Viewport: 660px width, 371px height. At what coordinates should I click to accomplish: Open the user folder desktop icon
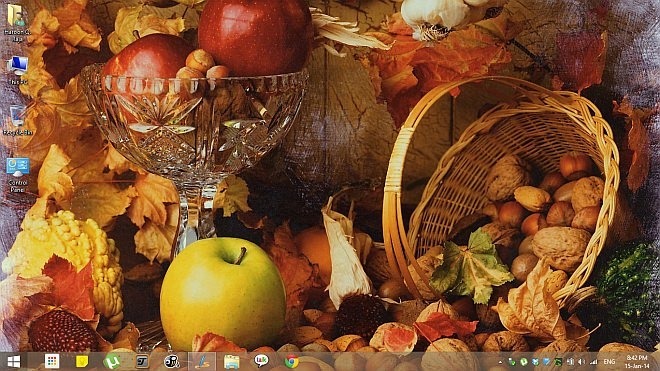(x=17, y=22)
